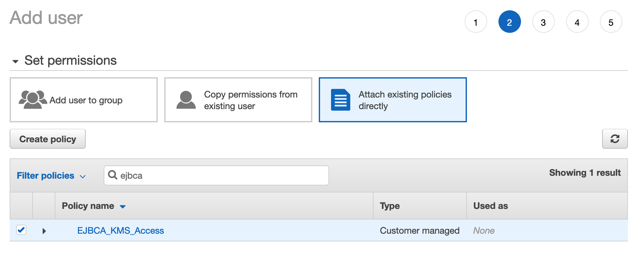Viewport: 644px width, 262px height.
Task: Collapse the Set permissions section
Action: click(x=15, y=61)
